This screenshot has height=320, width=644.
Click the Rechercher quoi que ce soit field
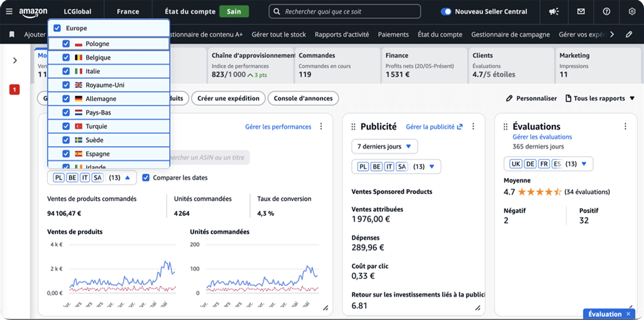345,12
